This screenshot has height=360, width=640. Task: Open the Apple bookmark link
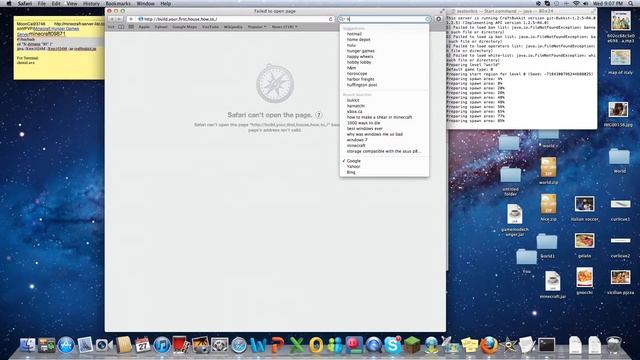144,27
